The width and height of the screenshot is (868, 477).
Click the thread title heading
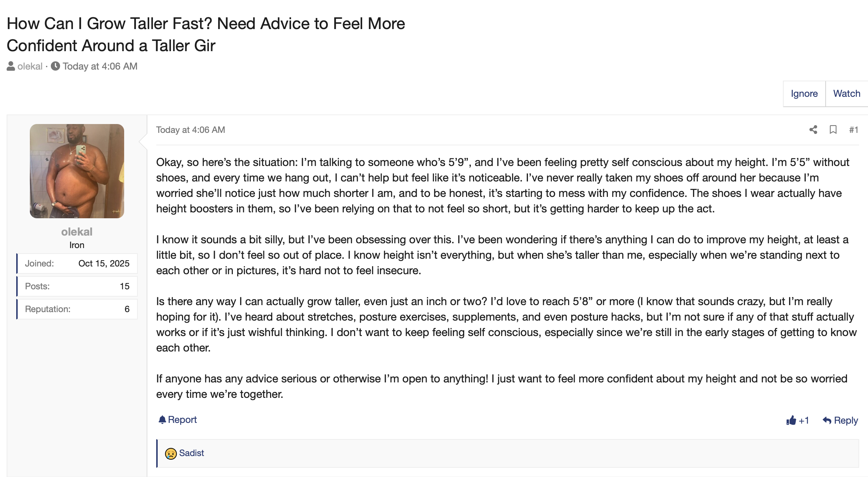click(x=206, y=35)
